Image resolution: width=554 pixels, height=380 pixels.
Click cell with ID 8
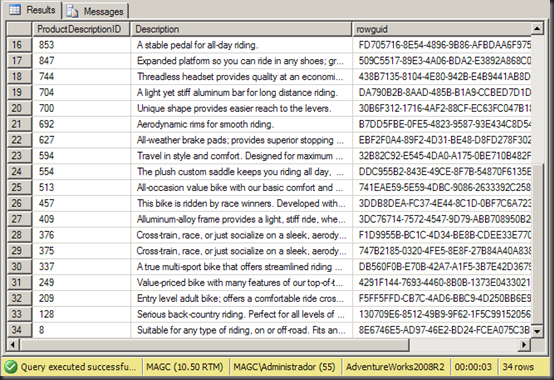coord(81,330)
